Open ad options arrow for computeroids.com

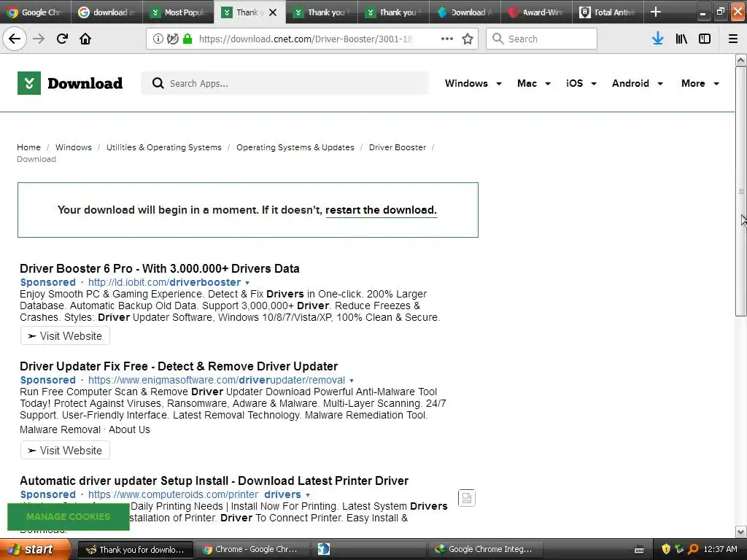coord(308,495)
